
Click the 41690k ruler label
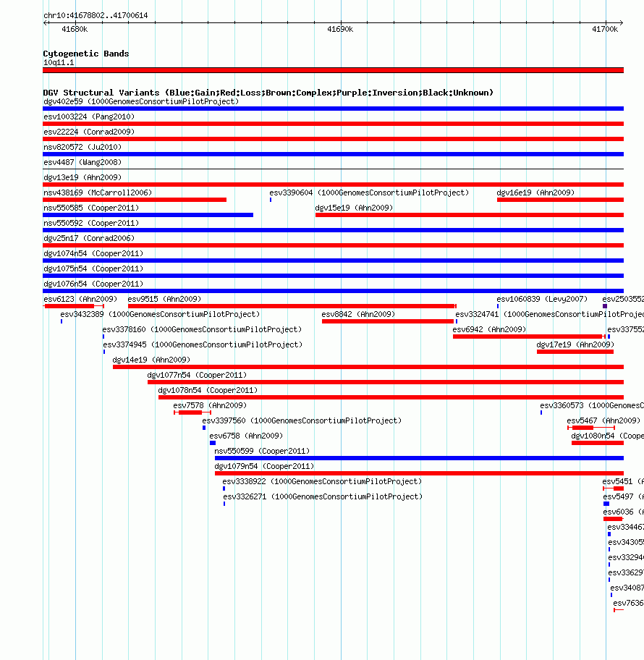340,29
